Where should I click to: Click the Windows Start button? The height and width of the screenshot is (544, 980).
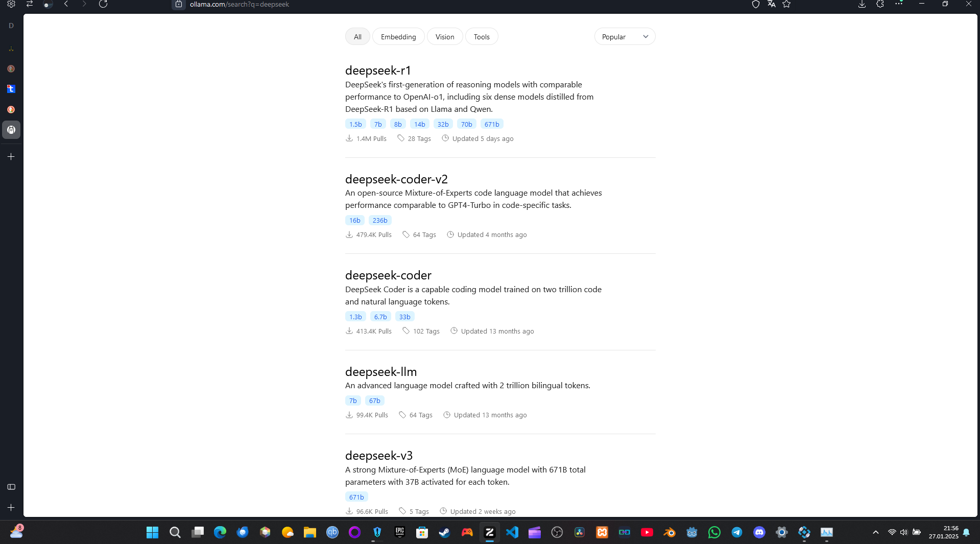tap(153, 532)
